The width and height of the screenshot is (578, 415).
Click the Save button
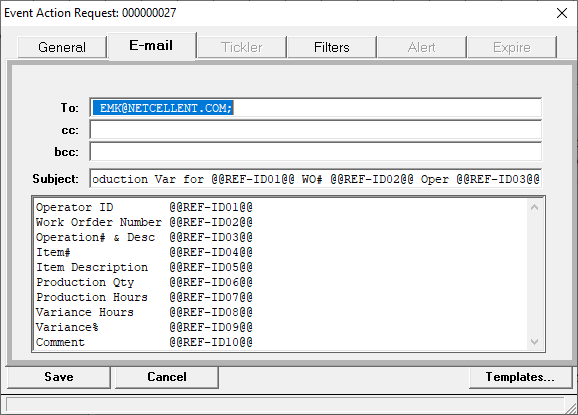59,377
